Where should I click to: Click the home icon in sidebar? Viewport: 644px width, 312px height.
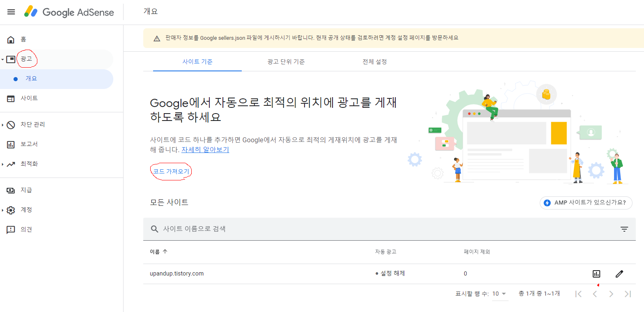click(11, 39)
